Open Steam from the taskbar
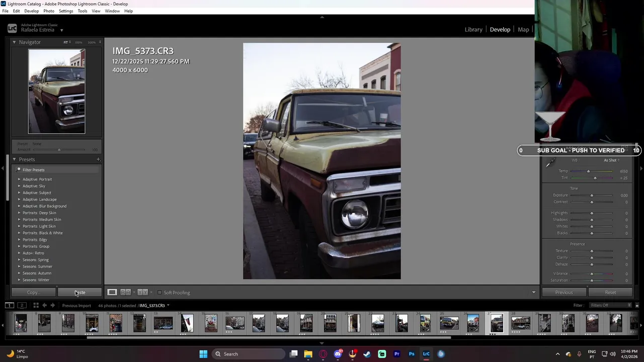 tap(367, 354)
